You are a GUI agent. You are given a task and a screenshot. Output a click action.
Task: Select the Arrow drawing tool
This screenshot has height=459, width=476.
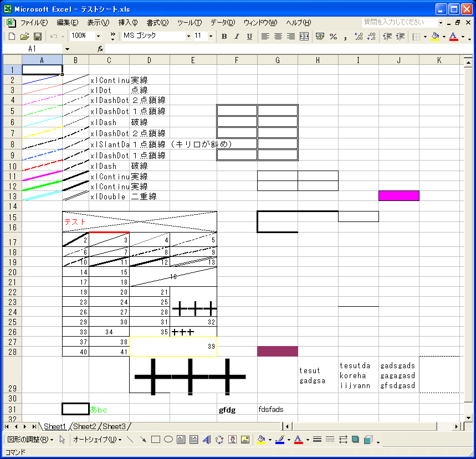143,440
